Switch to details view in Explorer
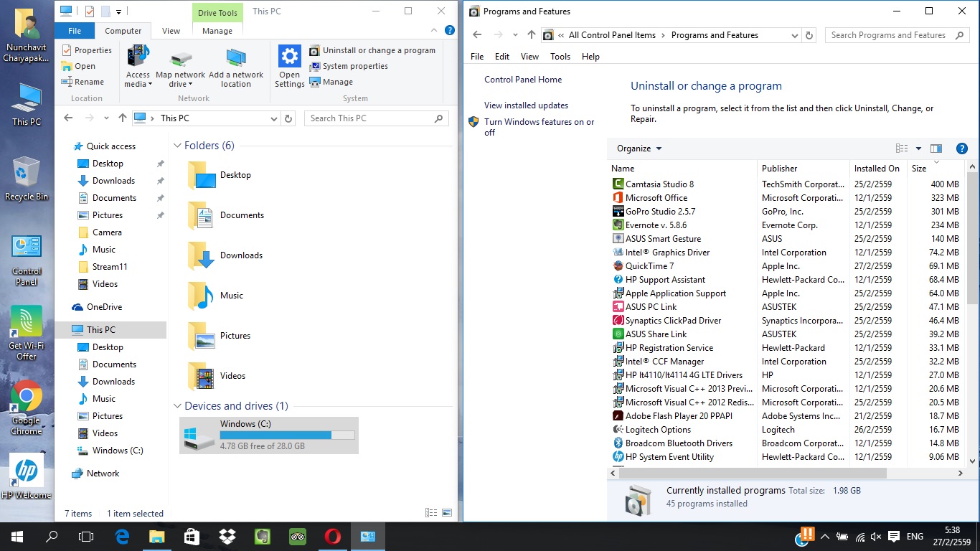This screenshot has width=980, height=551. pyautogui.click(x=431, y=513)
